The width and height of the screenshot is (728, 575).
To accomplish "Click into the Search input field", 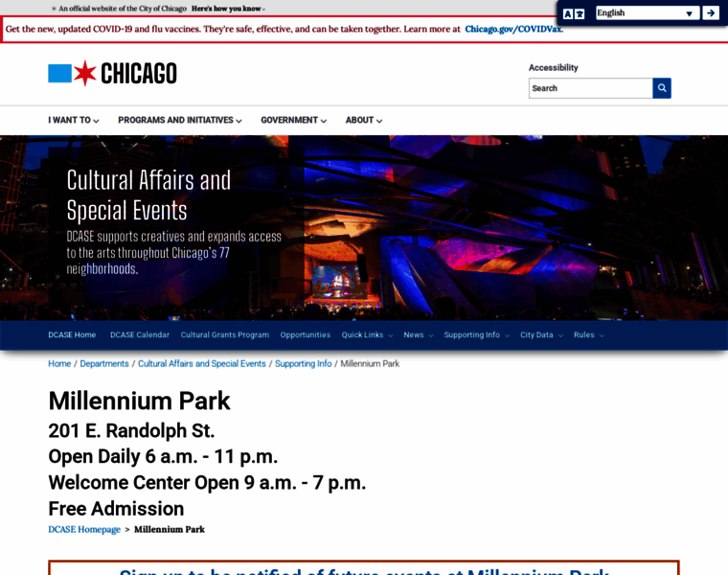I will coord(591,88).
